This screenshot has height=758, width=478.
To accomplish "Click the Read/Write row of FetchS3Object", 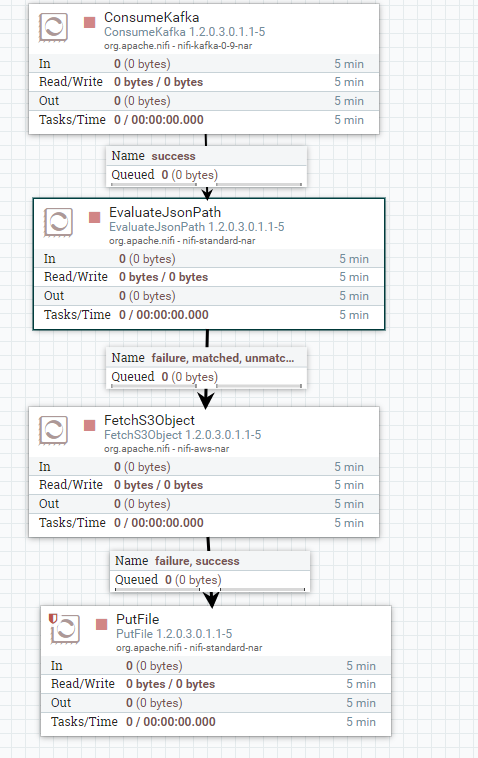I will click(204, 485).
